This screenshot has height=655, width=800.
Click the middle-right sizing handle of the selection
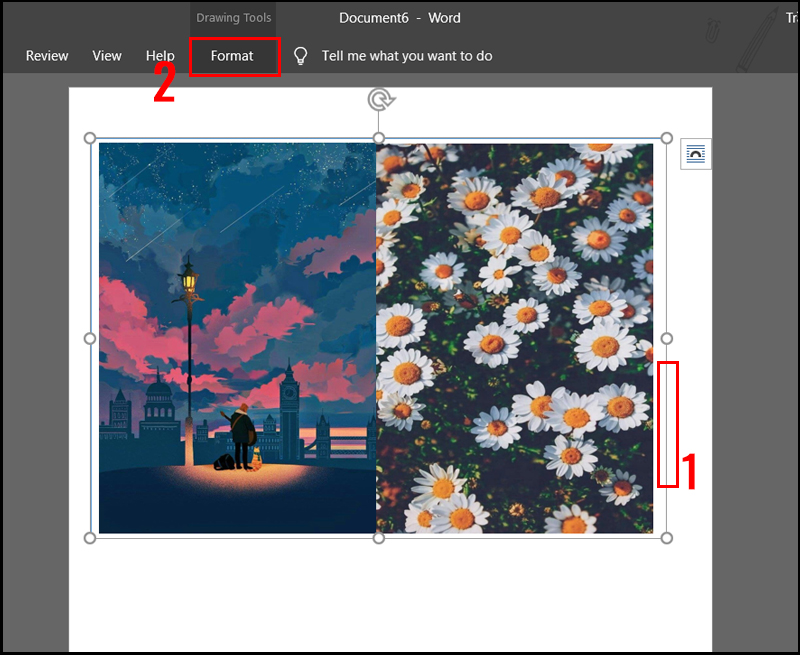[x=665, y=337]
